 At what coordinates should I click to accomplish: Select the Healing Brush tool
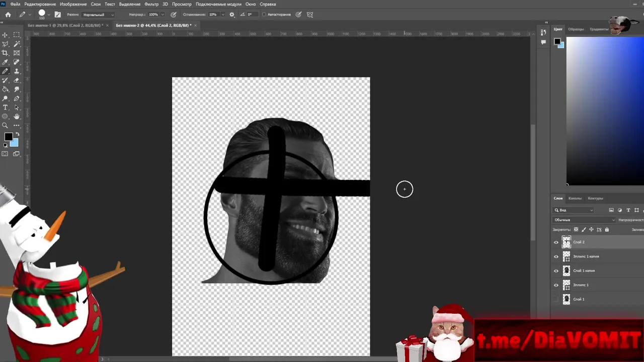tap(17, 62)
